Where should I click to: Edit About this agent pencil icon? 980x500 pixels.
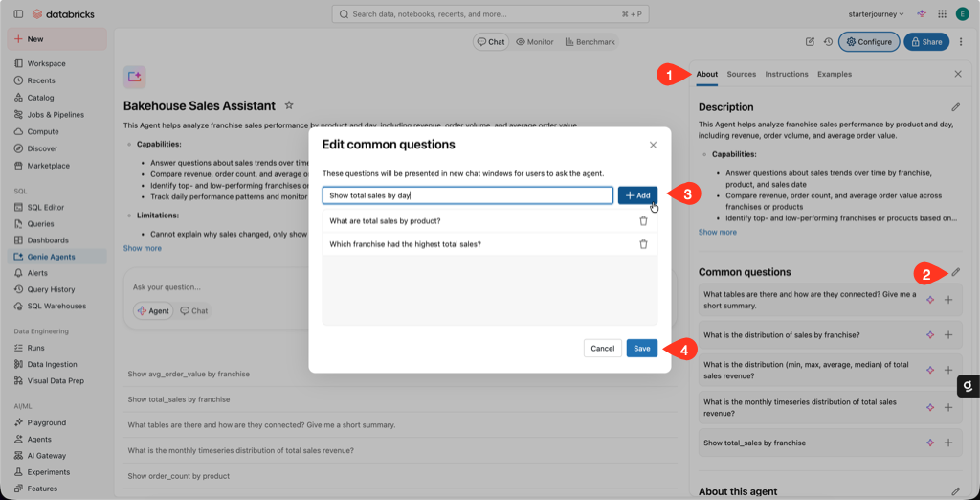tap(956, 491)
